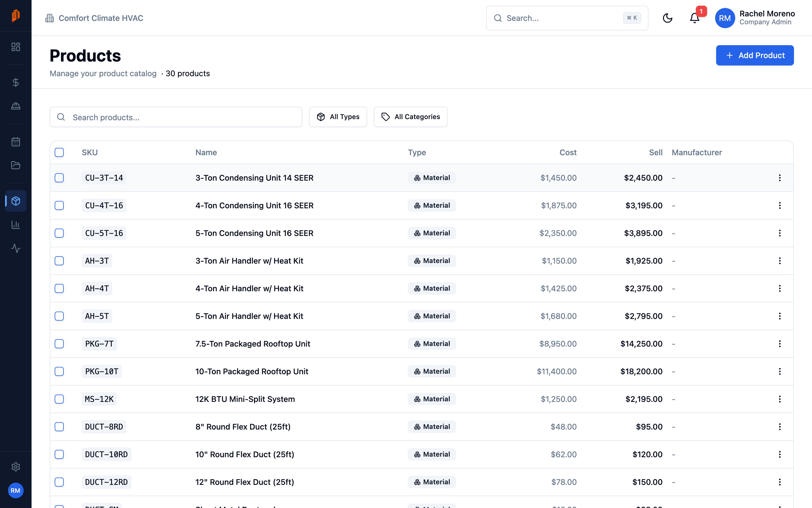Click the $2,375.00 sell price

click(644, 288)
